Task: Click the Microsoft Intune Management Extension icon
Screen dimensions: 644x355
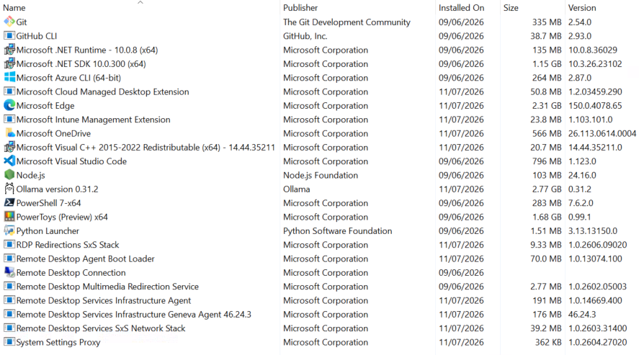Action: (x=9, y=120)
